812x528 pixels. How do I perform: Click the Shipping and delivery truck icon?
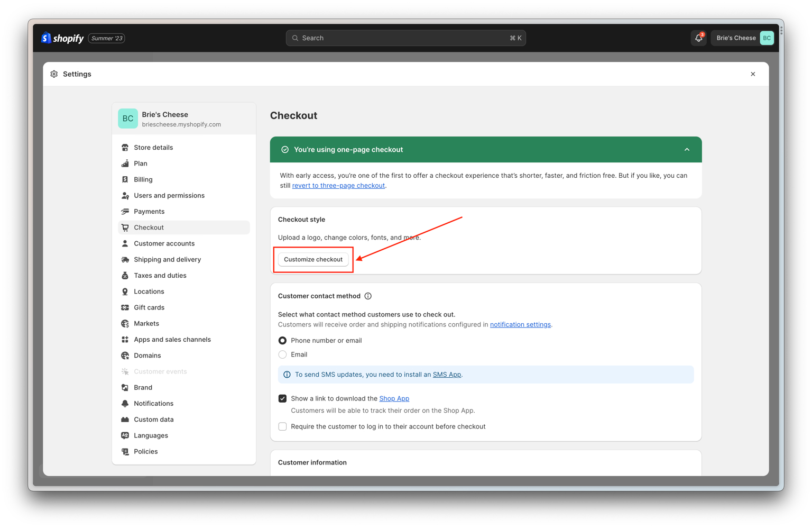[x=125, y=260]
